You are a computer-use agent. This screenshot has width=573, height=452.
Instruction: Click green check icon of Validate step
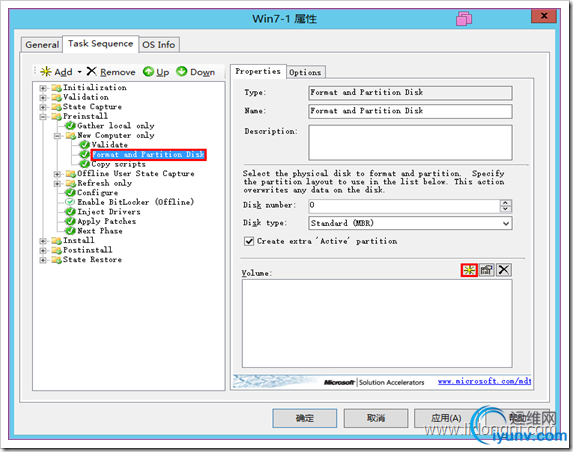[85, 145]
